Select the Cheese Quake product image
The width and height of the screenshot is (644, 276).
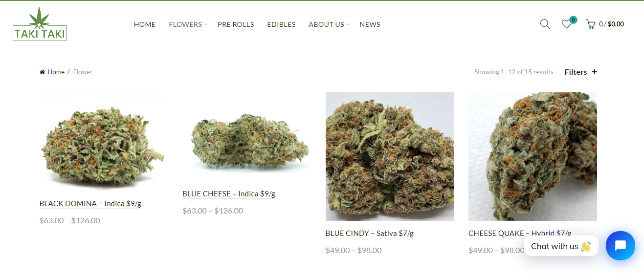533,157
